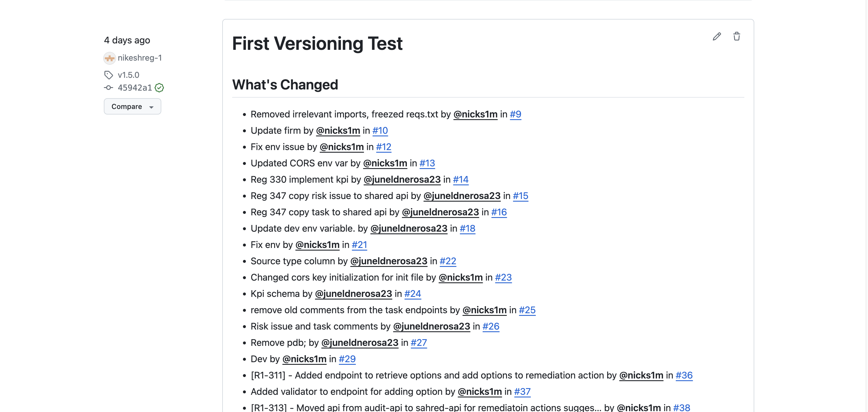This screenshot has width=868, height=412.
Task: Open pull request #37 link
Action: tap(522, 392)
